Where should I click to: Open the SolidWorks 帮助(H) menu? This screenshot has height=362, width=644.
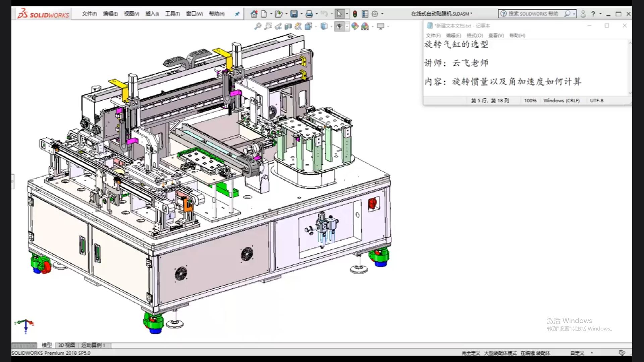(217, 14)
